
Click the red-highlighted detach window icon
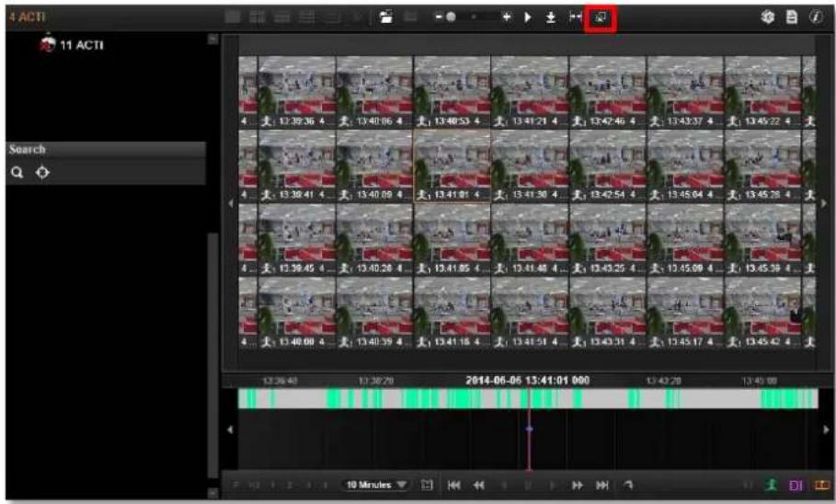coord(601,18)
